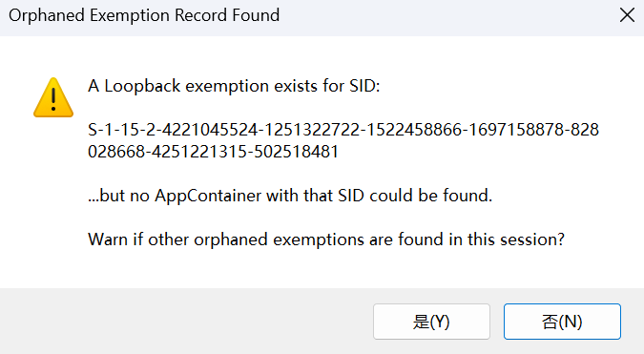This screenshot has width=644, height=354.
Task: Click the gray footer area left of 是(Y)
Action: point(185,322)
